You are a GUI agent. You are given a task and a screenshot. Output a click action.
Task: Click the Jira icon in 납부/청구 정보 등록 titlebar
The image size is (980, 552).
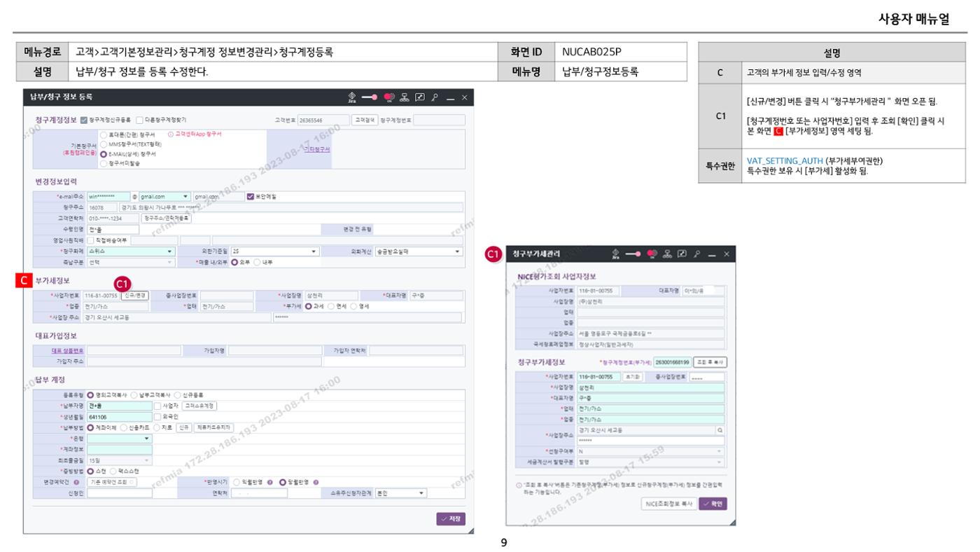coord(352,97)
